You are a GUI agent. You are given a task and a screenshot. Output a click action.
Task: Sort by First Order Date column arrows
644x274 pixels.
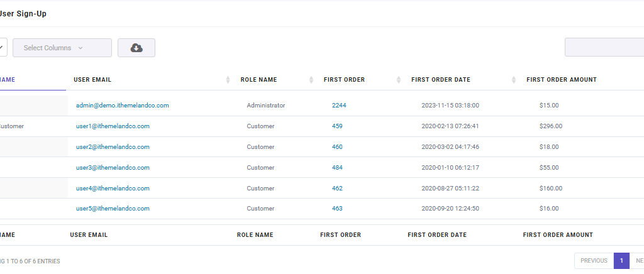click(514, 80)
